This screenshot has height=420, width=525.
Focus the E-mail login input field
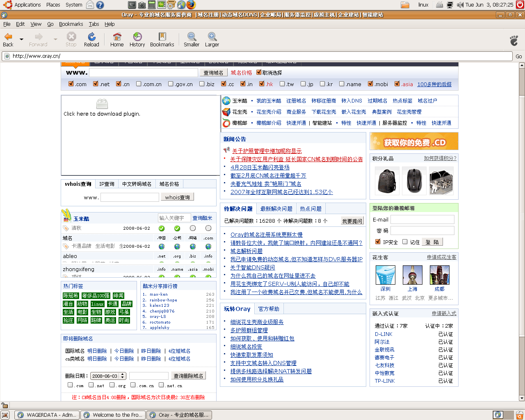click(x=422, y=219)
